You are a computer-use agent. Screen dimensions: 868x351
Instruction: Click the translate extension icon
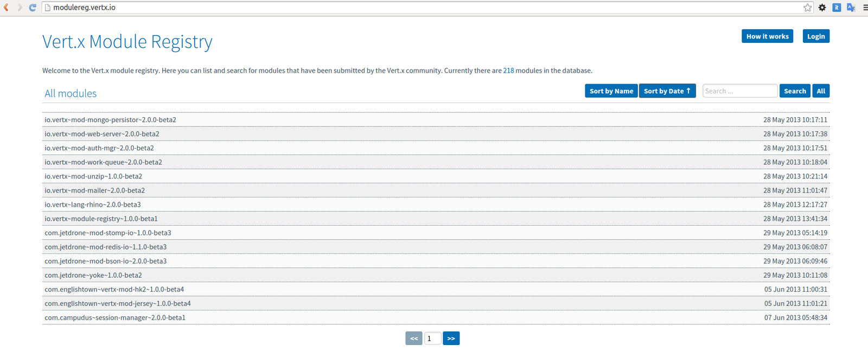coord(851,8)
